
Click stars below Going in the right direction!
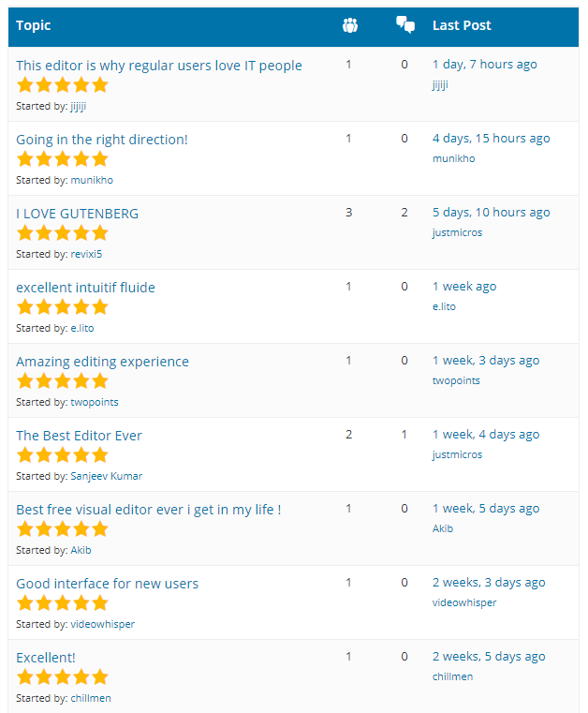pyautogui.click(x=62, y=159)
